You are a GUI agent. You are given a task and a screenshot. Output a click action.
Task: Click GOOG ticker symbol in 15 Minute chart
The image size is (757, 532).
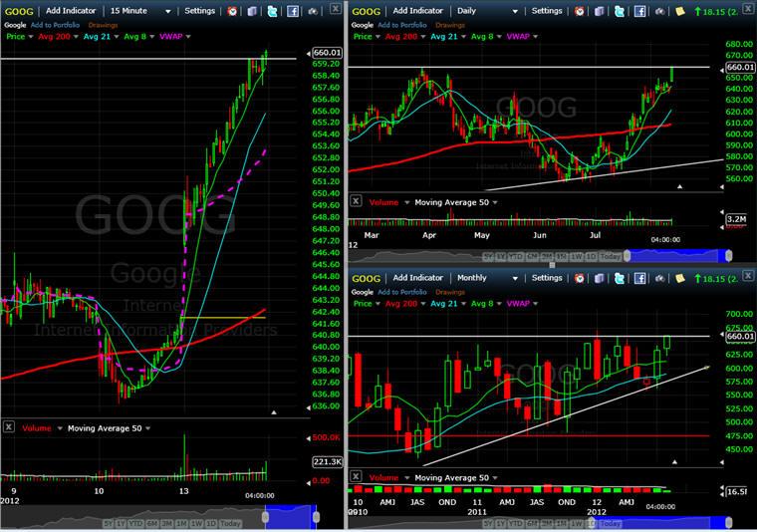(x=19, y=11)
